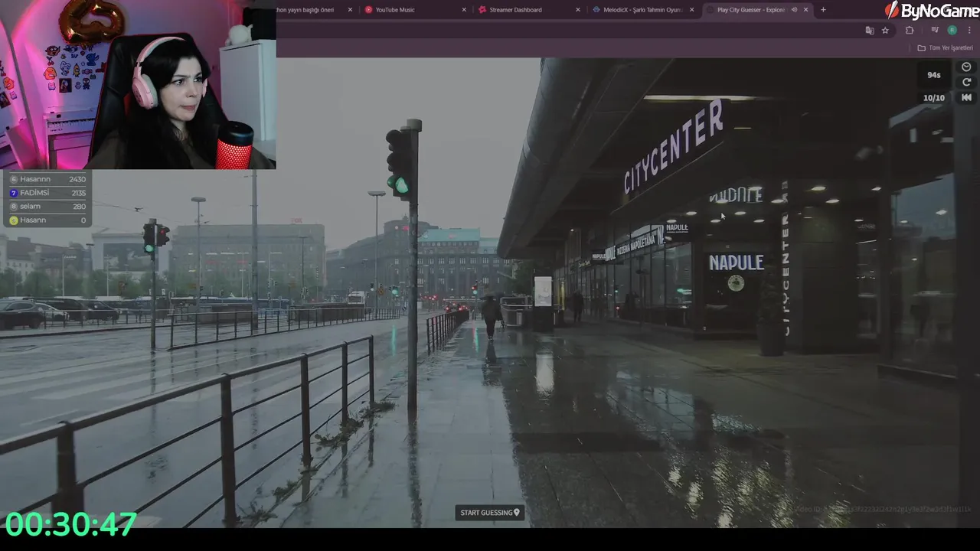The image size is (980, 551).
Task: Select Hasann leaderboard row with 0 points
Action: pos(47,220)
